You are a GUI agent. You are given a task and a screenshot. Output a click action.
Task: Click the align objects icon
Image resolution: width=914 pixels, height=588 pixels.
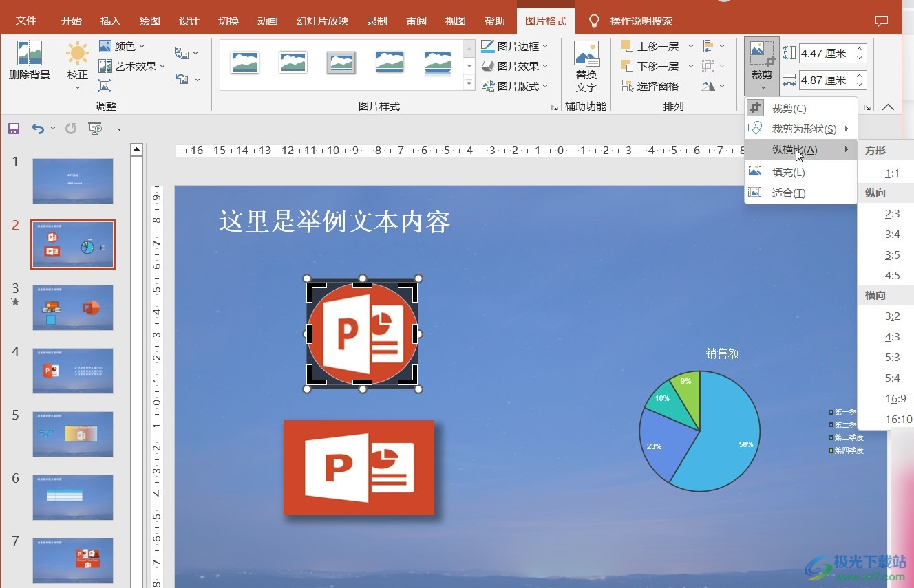pyautogui.click(x=708, y=46)
